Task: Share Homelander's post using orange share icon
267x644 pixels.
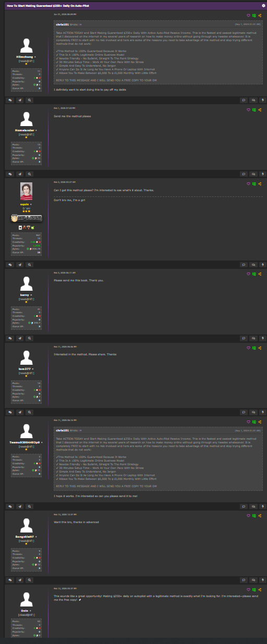Action: (x=260, y=110)
